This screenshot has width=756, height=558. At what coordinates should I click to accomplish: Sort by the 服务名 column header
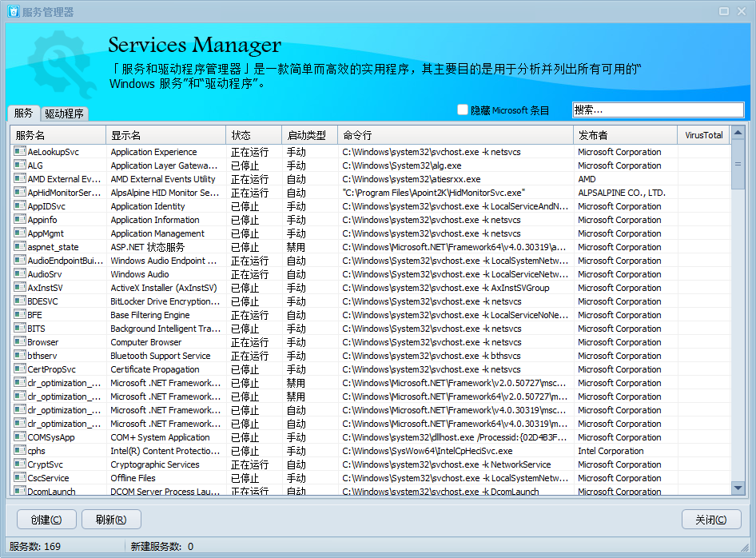(x=58, y=135)
